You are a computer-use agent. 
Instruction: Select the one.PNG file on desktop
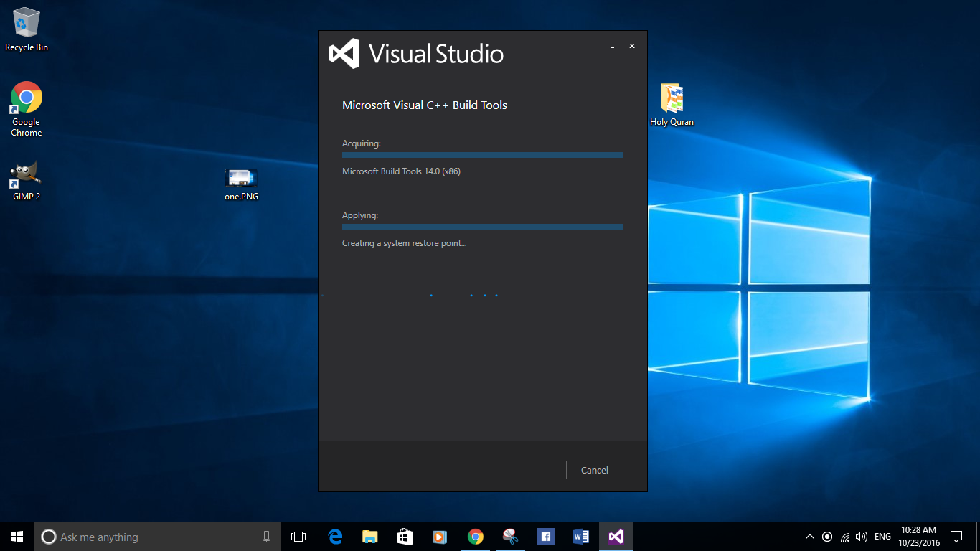(241, 184)
